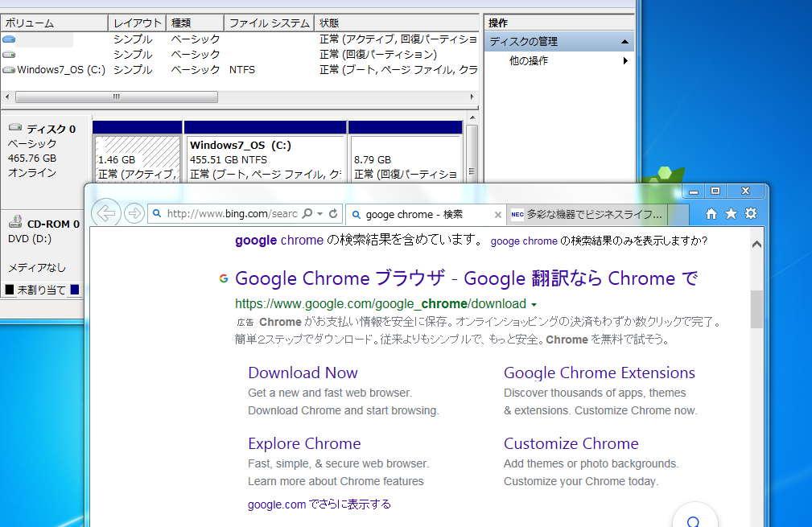812x527 pixels.
Task: Close the 'googe chrome - 検索' tab
Action: pos(497,215)
